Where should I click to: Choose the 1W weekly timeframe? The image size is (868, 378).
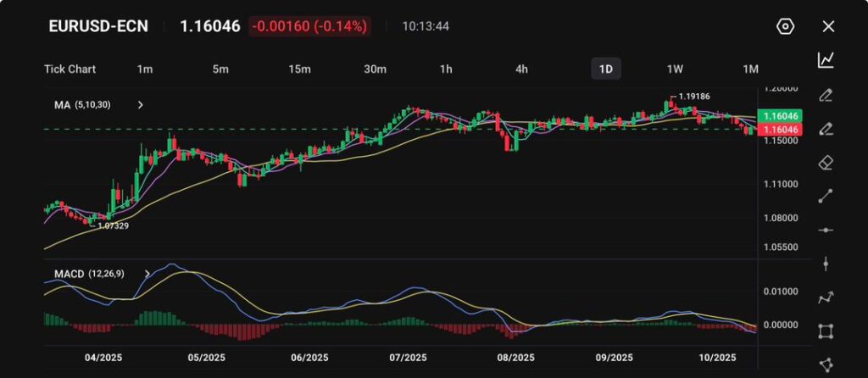(x=675, y=69)
